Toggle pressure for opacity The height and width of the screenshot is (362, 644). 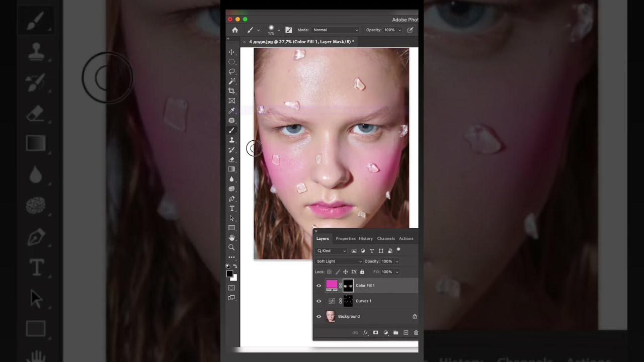(410, 30)
